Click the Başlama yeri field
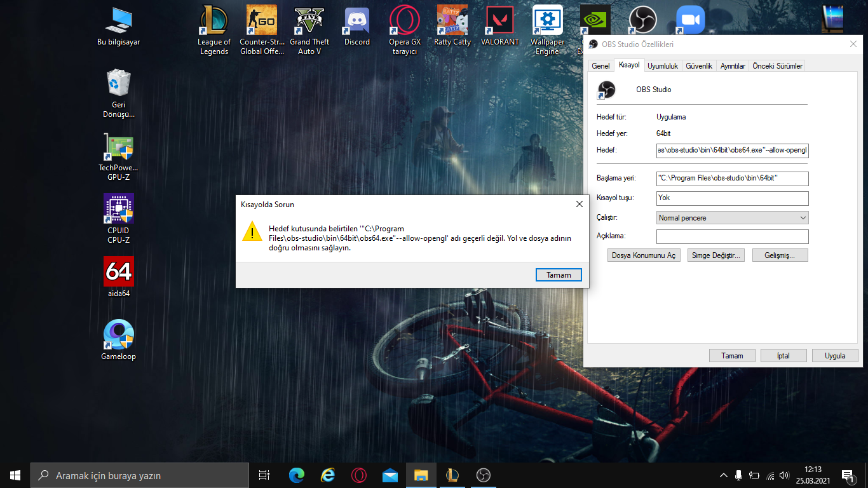The width and height of the screenshot is (868, 488). [x=733, y=179]
